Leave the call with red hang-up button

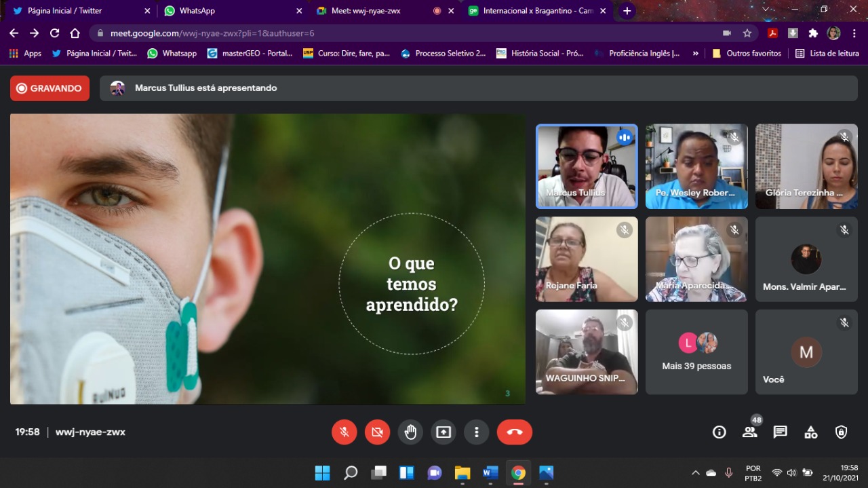[x=514, y=432]
